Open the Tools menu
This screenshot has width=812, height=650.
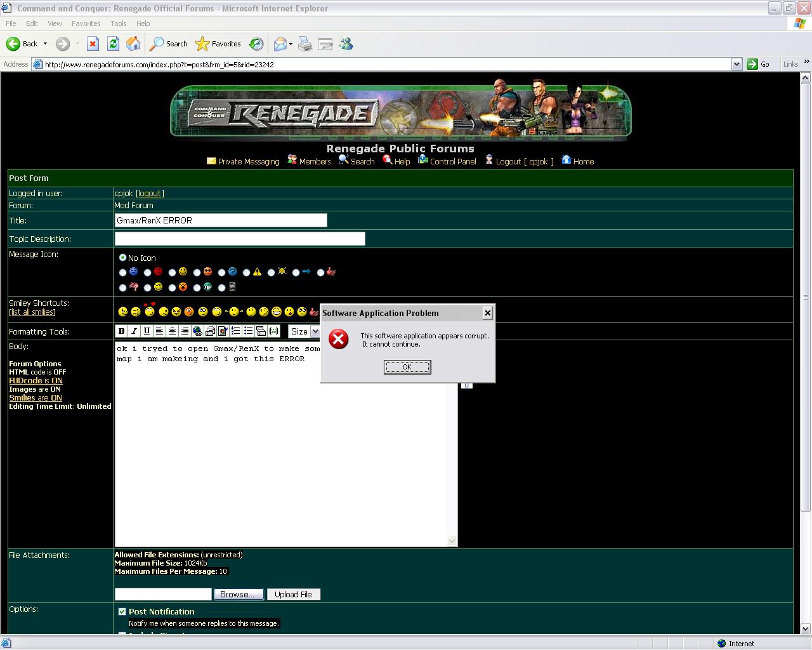point(119,23)
